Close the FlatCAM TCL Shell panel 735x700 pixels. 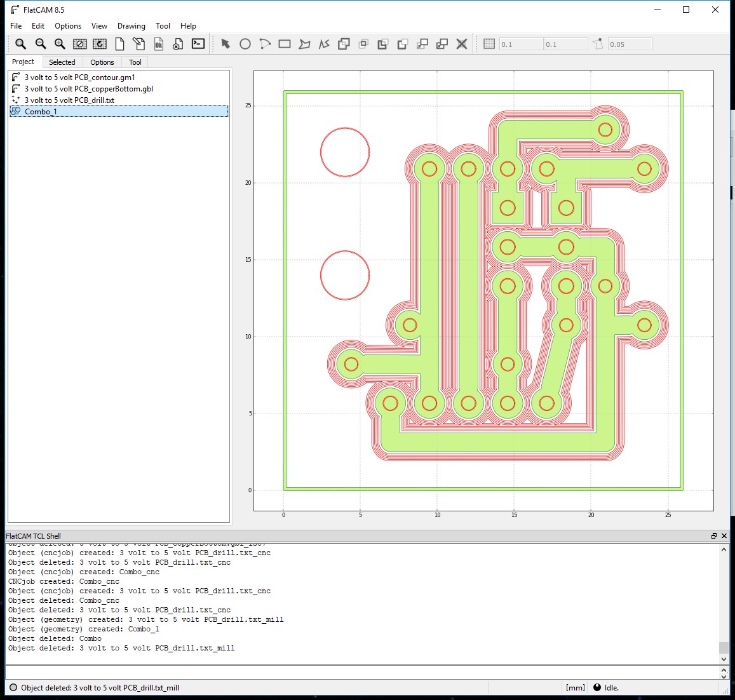tap(724, 536)
